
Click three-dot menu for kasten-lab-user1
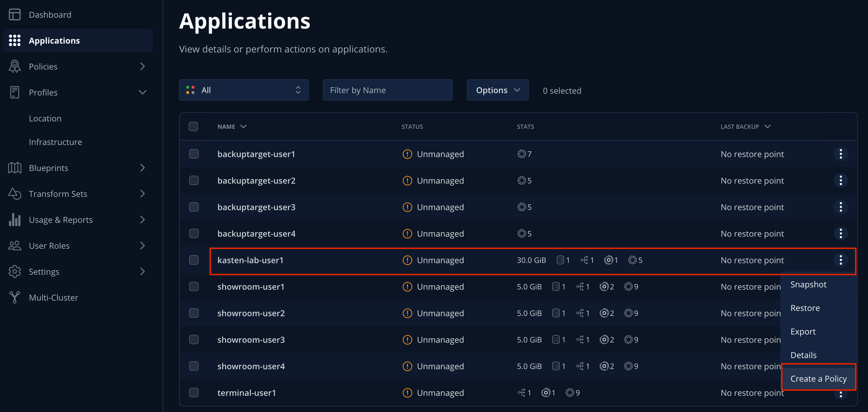[841, 260]
